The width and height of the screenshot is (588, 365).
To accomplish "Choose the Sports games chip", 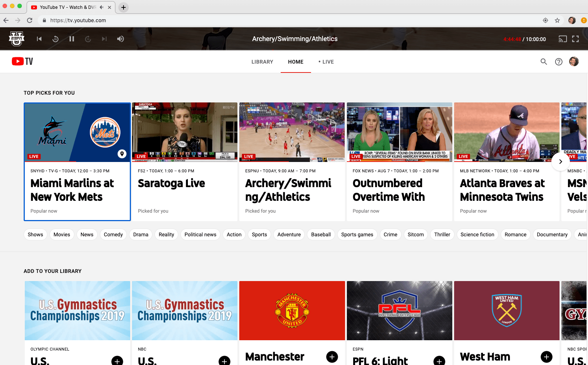I will [x=357, y=234].
